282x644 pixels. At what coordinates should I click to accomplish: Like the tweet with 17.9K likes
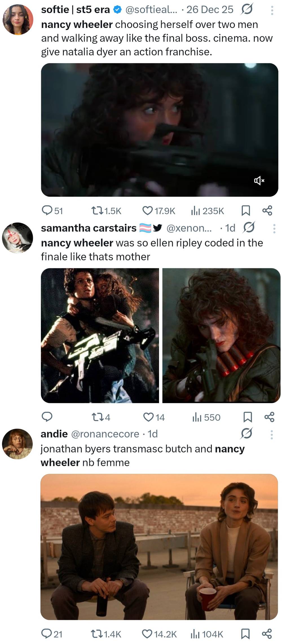pyautogui.click(x=158, y=211)
